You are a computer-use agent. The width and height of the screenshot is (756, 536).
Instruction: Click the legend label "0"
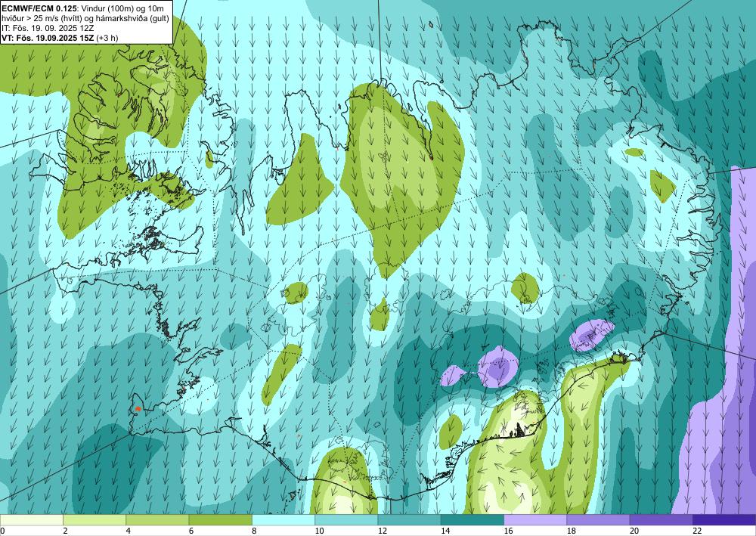pos(2,531)
